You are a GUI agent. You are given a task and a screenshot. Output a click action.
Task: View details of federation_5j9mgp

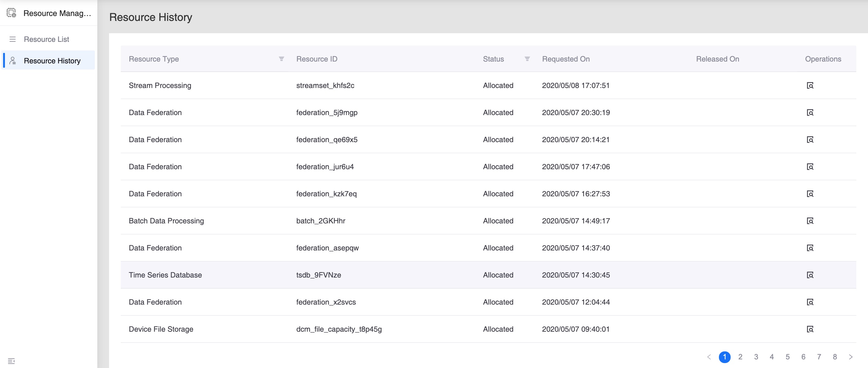[x=810, y=112]
